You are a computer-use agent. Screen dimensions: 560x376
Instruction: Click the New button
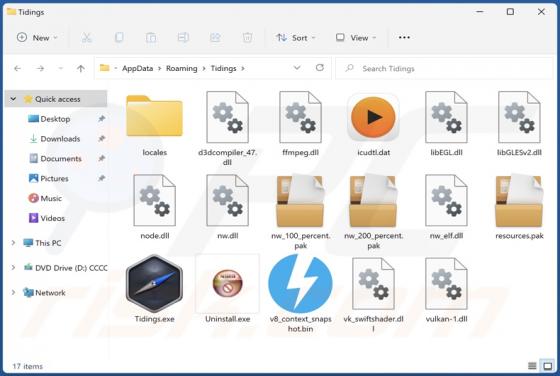37,37
